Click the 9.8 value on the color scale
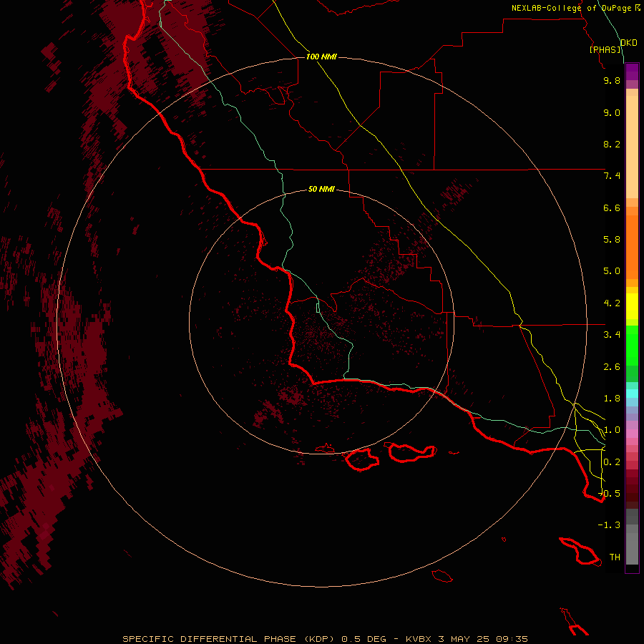The height and width of the screenshot is (644, 644). pos(612,80)
